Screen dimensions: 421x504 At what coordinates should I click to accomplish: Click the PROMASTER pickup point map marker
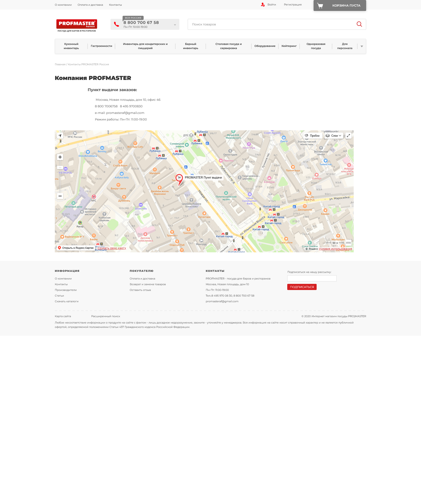(179, 180)
